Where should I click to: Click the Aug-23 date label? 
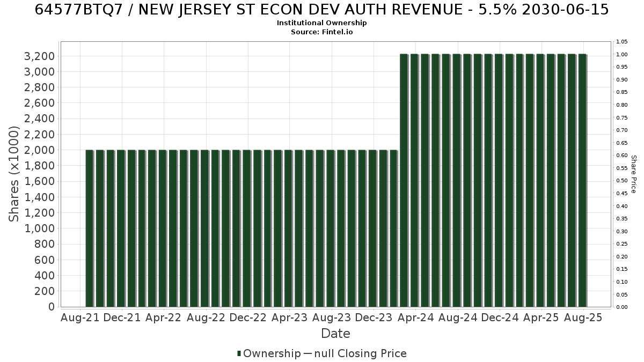332,317
